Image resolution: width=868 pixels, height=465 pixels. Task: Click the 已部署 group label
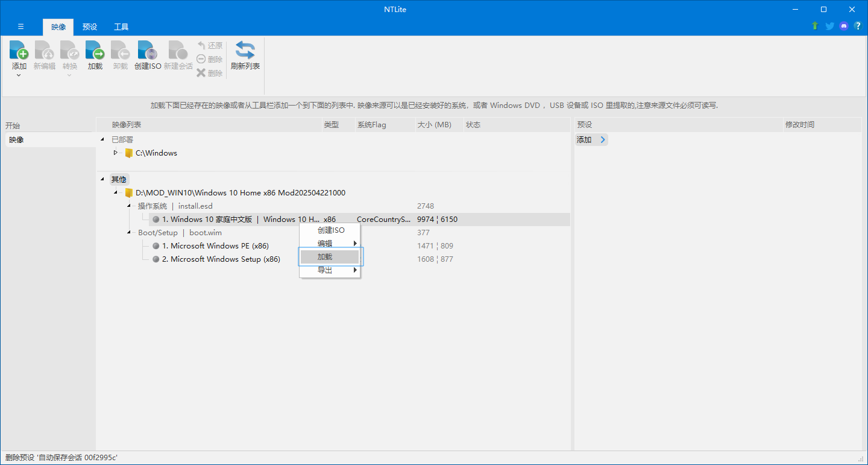(122, 140)
